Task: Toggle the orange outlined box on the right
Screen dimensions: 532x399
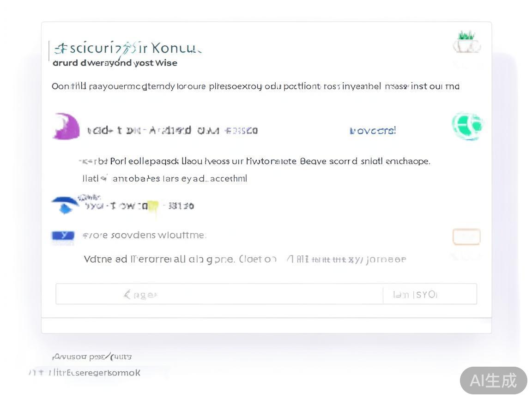Action: point(466,237)
